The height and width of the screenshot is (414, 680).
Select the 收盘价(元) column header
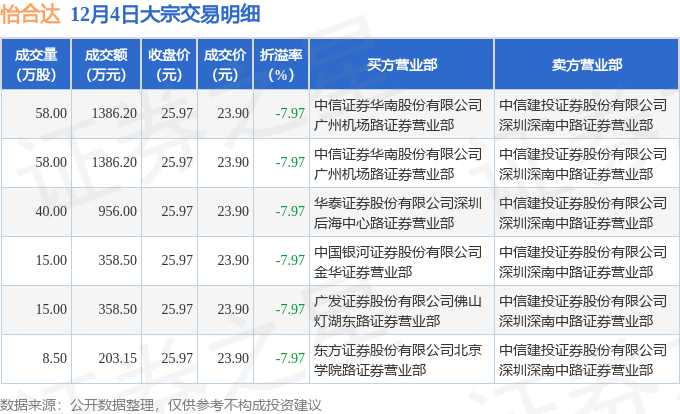[x=169, y=64]
